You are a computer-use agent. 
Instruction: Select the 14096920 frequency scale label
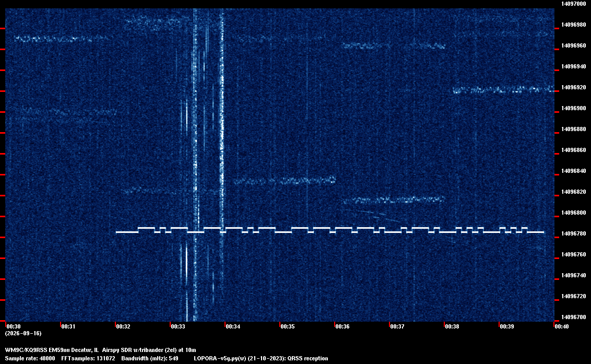(x=574, y=87)
